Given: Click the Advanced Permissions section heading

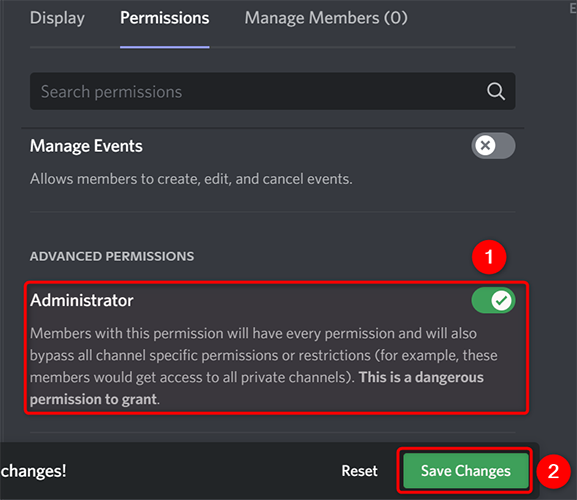Looking at the screenshot, I should 112,256.
